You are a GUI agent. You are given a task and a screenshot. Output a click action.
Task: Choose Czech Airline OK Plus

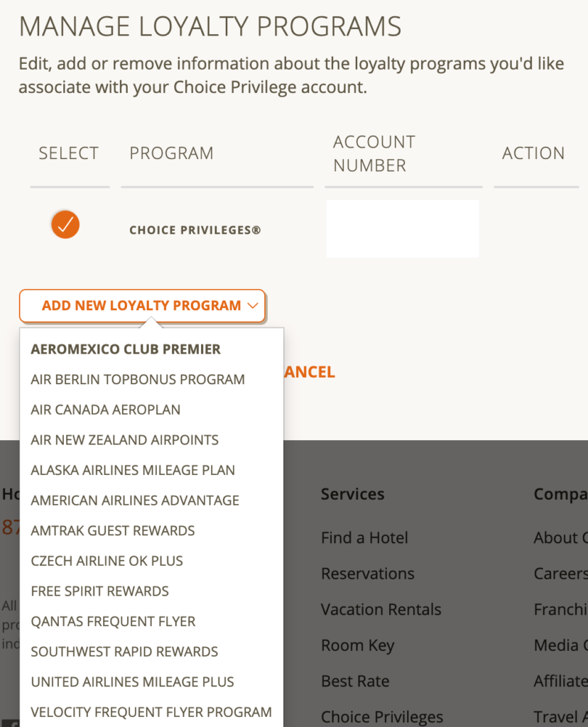107,561
